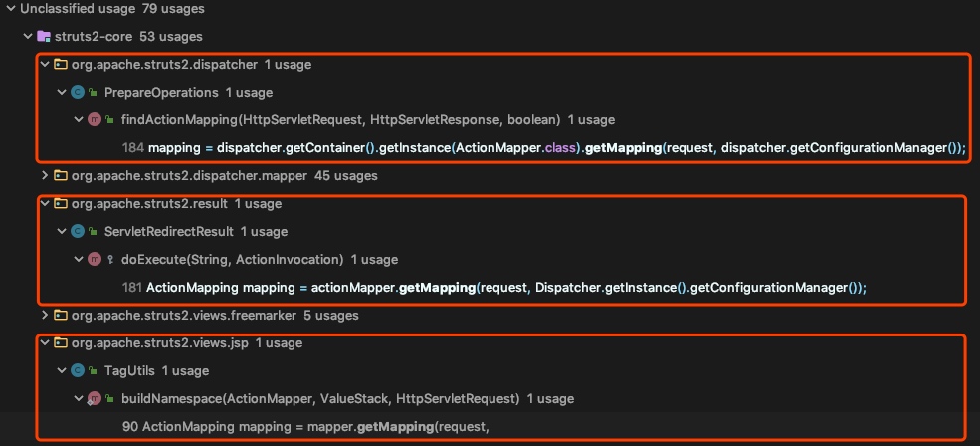This screenshot has width=980, height=446.
Task: Click the views.freemarker package icon
Action: [61, 315]
